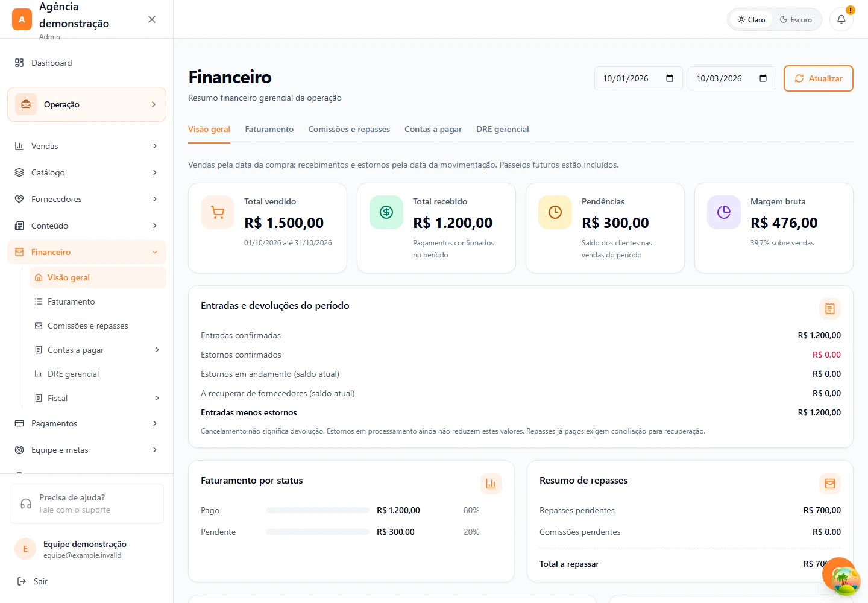Expand the Vendas sidebar menu

click(x=87, y=146)
